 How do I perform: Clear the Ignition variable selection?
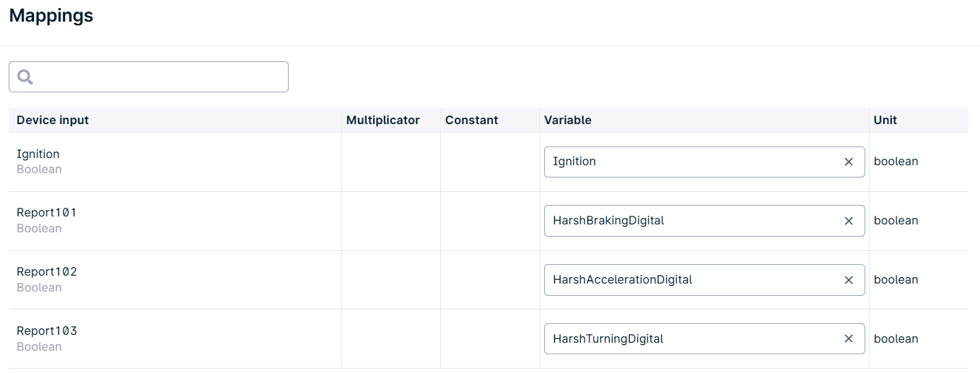click(x=849, y=162)
